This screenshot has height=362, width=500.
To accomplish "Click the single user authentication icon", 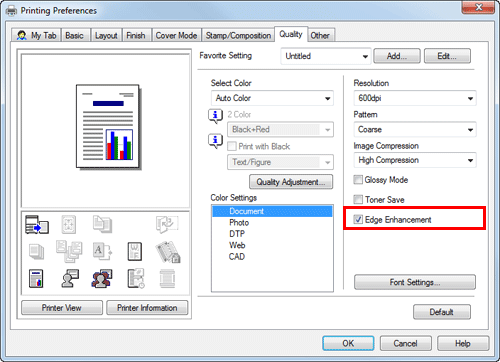I will [x=70, y=278].
